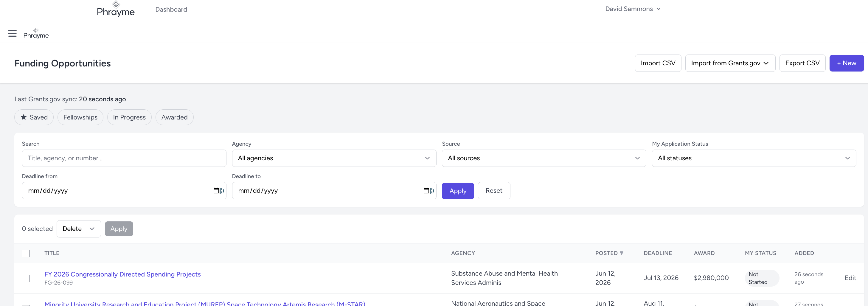Sort by the DEADLINE column header

click(658, 253)
